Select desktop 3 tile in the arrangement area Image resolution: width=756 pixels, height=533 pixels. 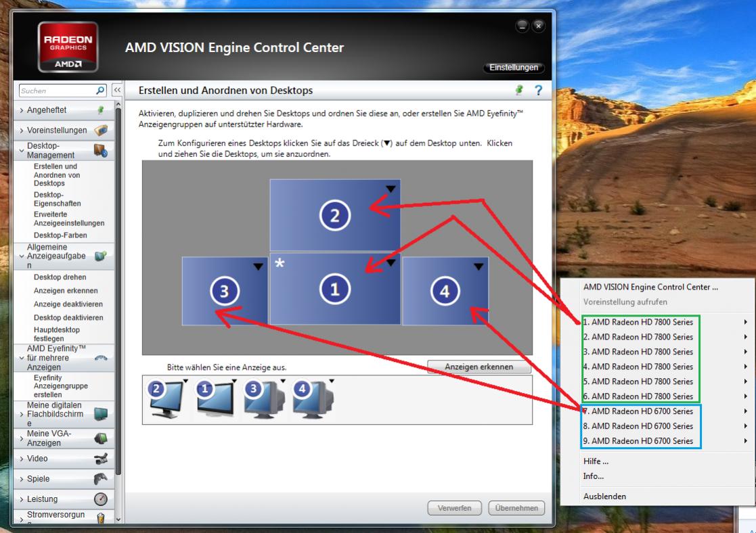click(x=224, y=291)
